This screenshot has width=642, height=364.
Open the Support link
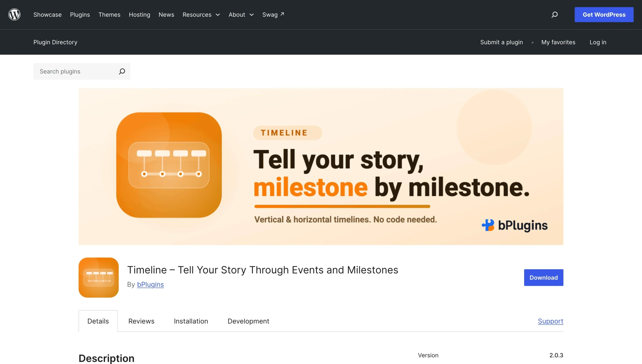pyautogui.click(x=550, y=321)
